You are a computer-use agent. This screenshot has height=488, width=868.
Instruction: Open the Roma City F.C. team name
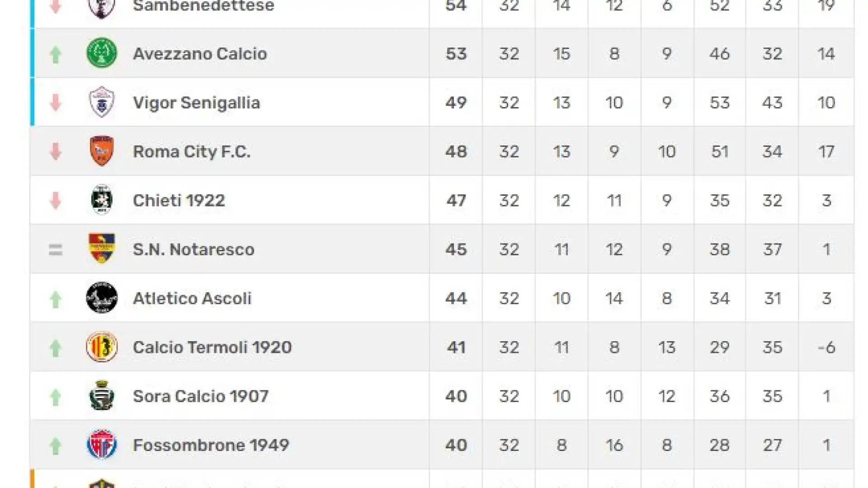(192, 151)
